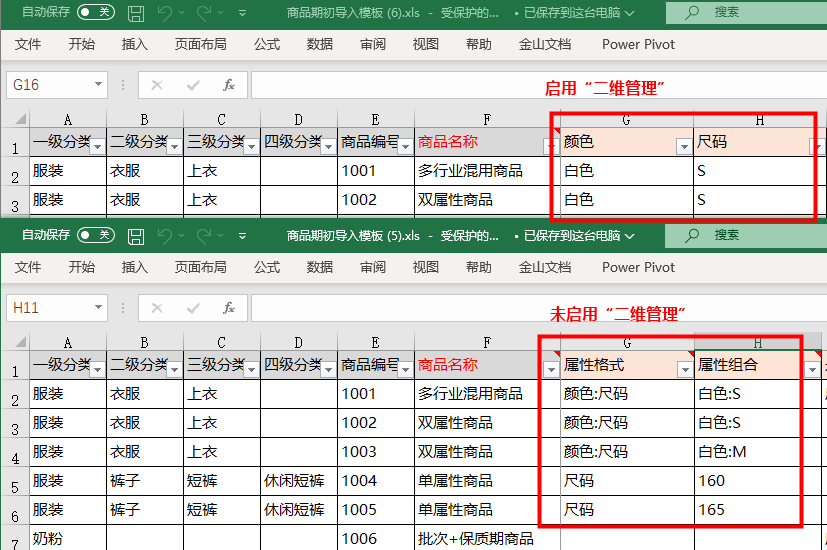827x550 pixels.
Task: Click formula Cancel X in top window
Action: point(157,85)
